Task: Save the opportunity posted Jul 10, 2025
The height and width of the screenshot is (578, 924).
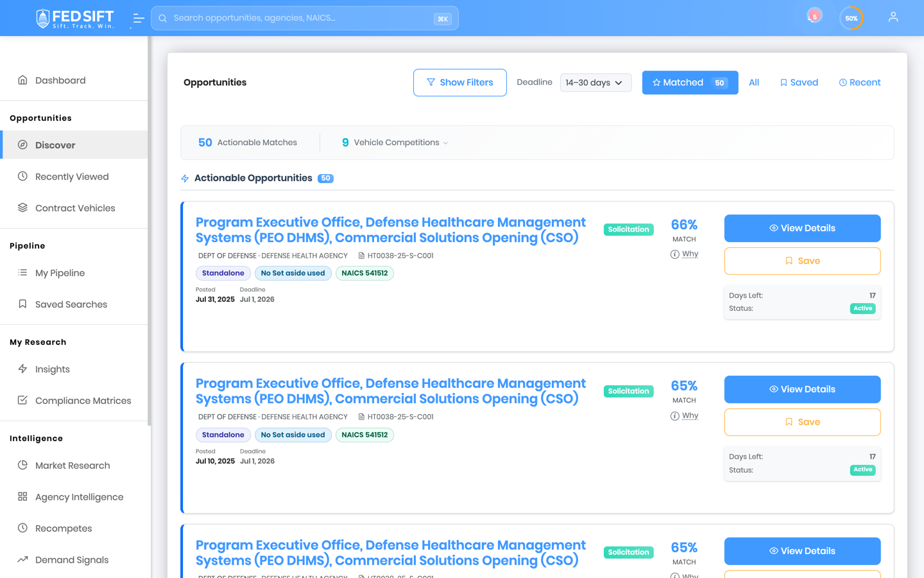Action: 802,422
